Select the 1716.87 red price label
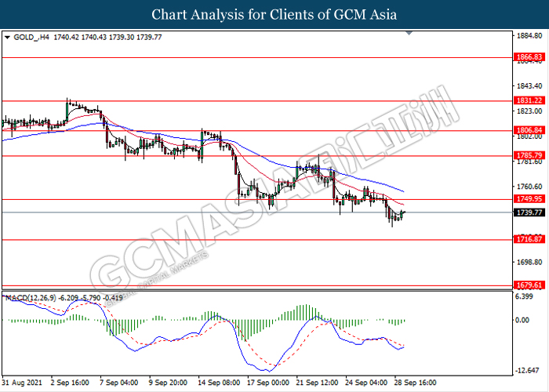The height and width of the screenshot is (392, 549). (529, 239)
